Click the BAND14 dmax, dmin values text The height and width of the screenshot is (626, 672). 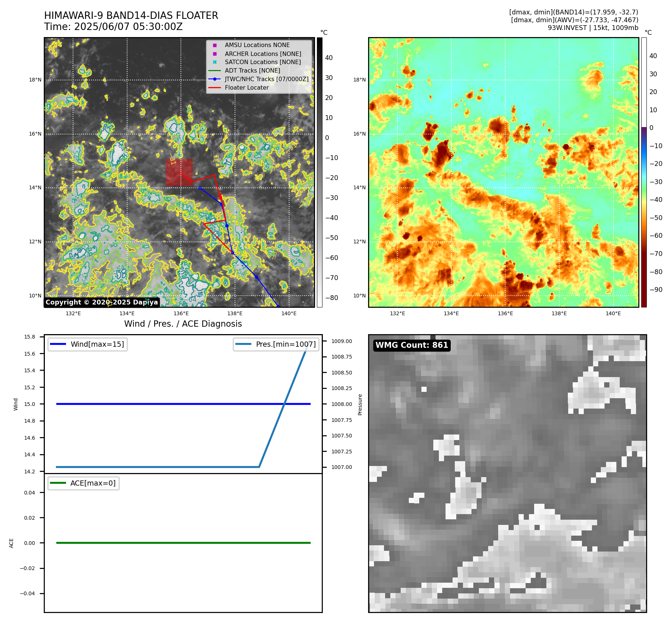tap(573, 12)
